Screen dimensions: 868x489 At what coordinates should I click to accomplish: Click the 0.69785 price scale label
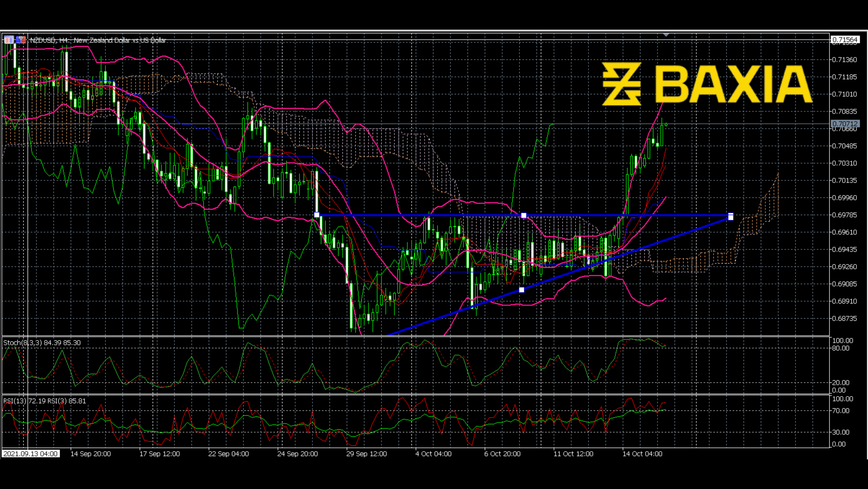coord(844,215)
